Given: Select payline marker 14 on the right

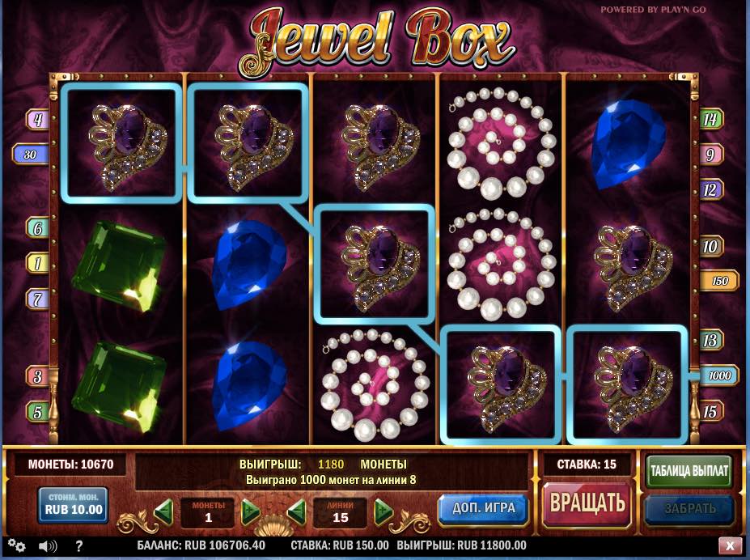Looking at the screenshot, I should click(711, 119).
